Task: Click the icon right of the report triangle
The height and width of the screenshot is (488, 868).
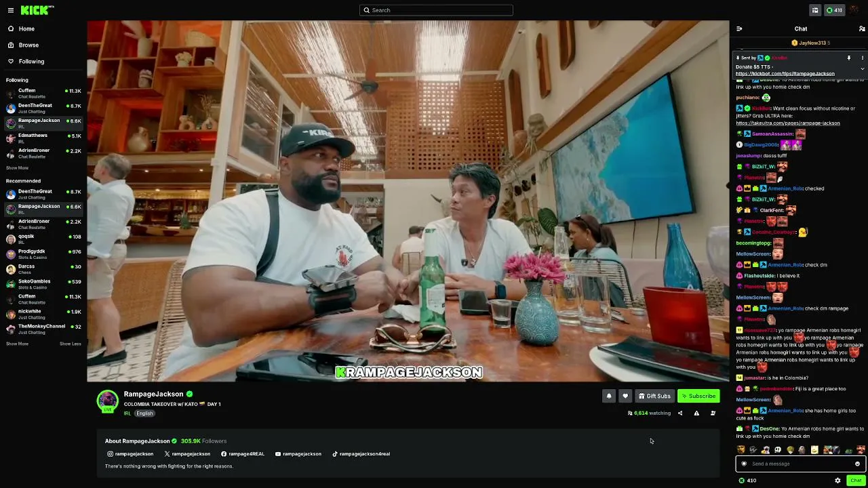Action: pos(713,413)
